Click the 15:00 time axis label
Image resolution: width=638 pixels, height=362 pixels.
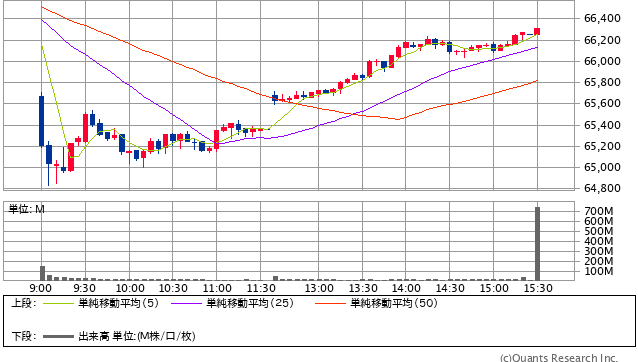494,288
